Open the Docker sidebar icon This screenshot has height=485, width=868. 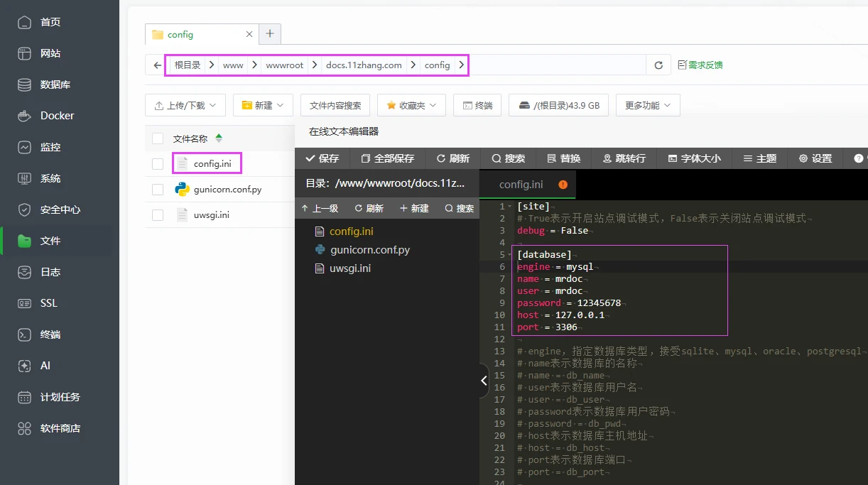coord(25,116)
